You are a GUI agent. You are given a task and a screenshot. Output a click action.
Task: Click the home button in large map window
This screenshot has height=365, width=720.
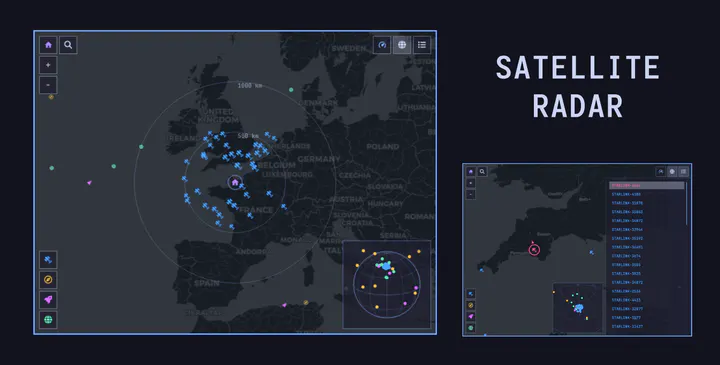(48, 45)
